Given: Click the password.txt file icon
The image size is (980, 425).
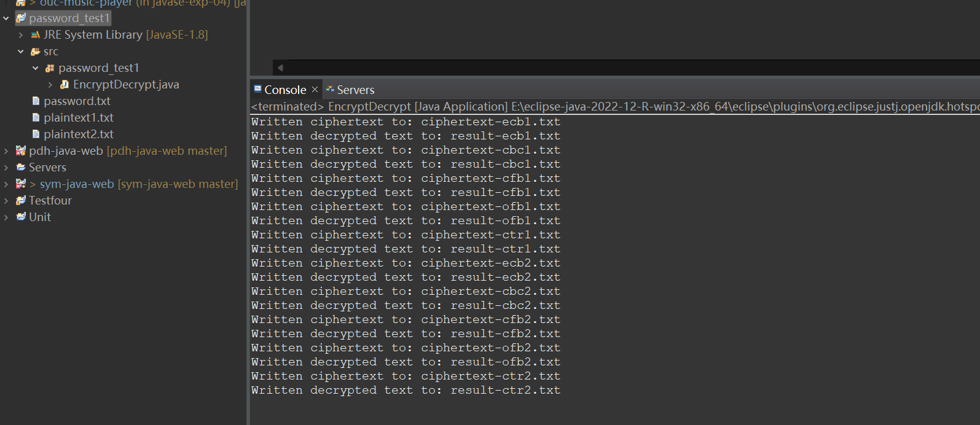Looking at the screenshot, I should tap(36, 101).
